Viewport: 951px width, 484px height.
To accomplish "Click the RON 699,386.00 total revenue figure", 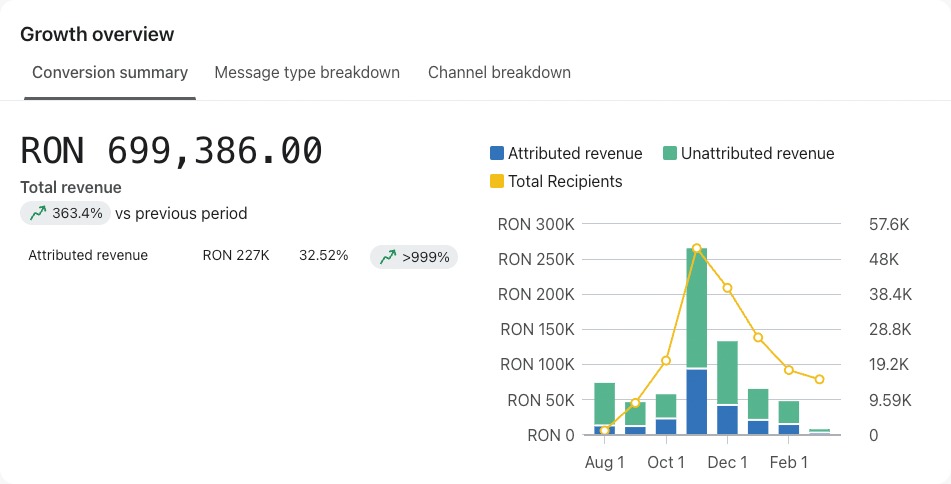I will pos(172,150).
